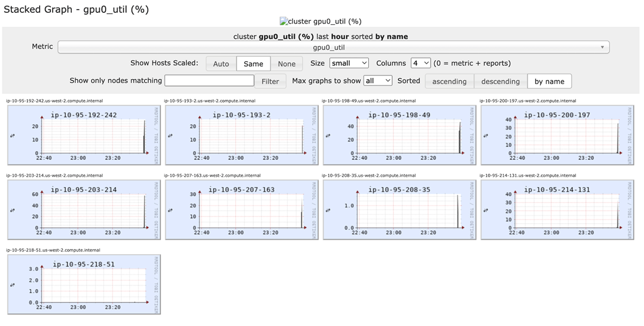Open the Max graphs to show dropdown
Screen dimensions: 644x326
point(378,80)
